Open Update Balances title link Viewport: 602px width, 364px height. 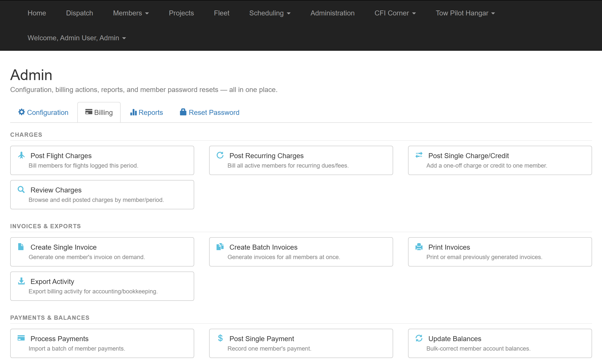pyautogui.click(x=455, y=339)
